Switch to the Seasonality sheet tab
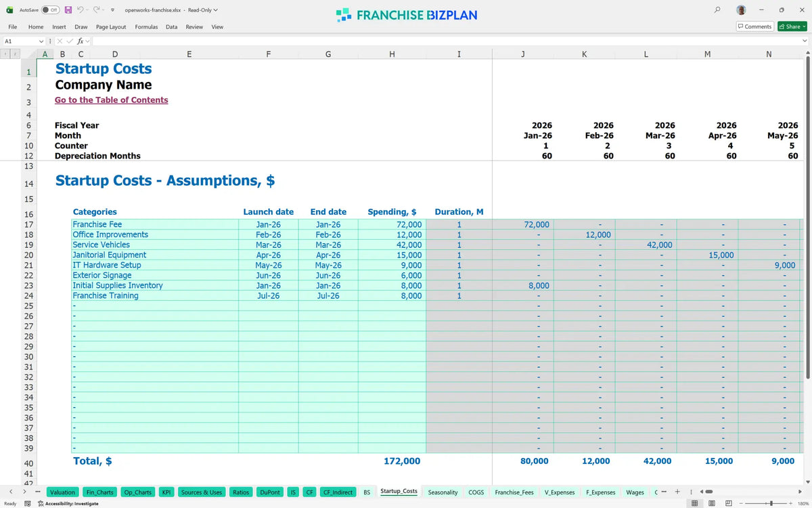This screenshot has height=508, width=812. 443,492
